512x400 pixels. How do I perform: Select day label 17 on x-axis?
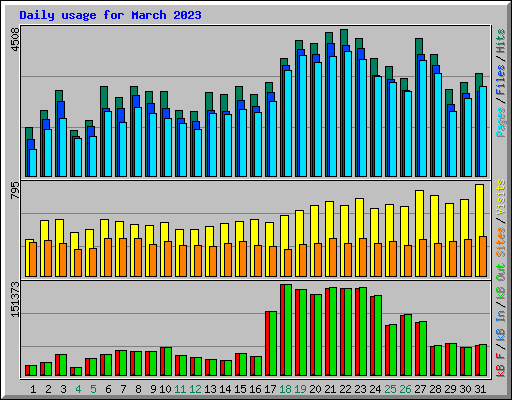270,389
